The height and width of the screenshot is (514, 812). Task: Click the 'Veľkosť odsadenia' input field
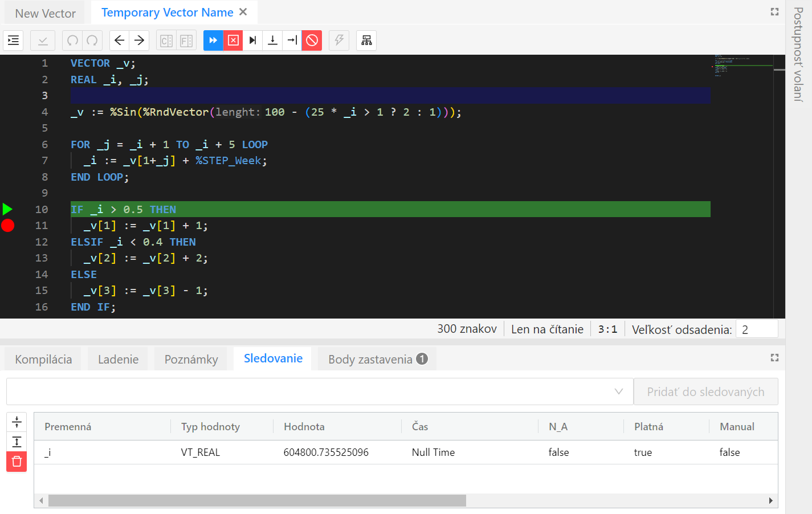(x=757, y=329)
